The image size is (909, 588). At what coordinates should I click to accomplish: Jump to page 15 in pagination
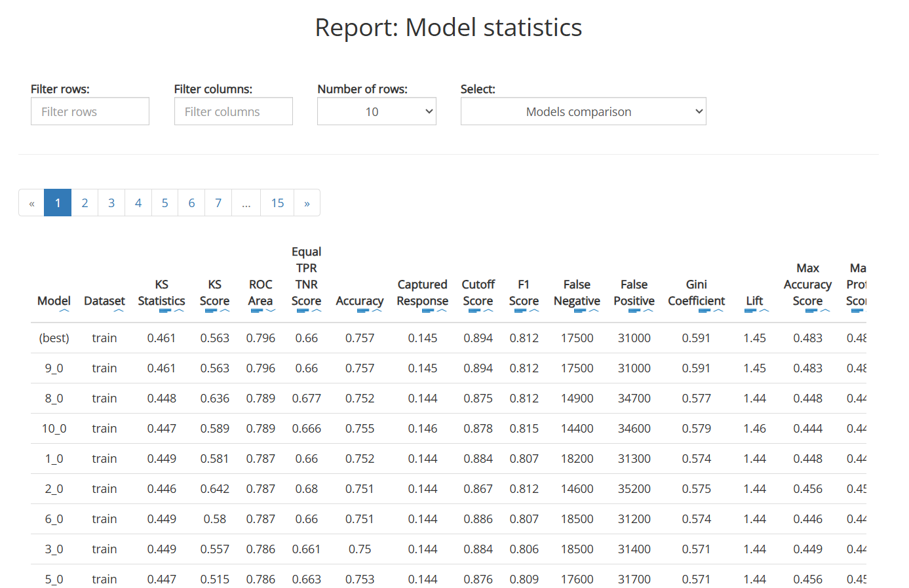[277, 203]
